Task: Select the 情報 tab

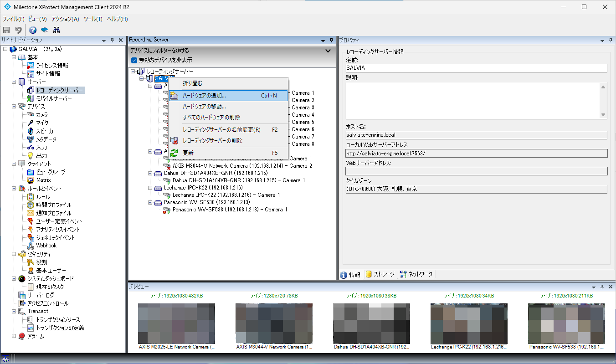Action: click(x=350, y=275)
